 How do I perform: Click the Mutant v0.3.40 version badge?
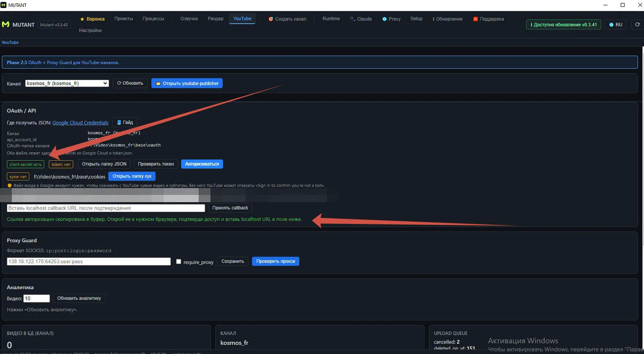point(54,25)
